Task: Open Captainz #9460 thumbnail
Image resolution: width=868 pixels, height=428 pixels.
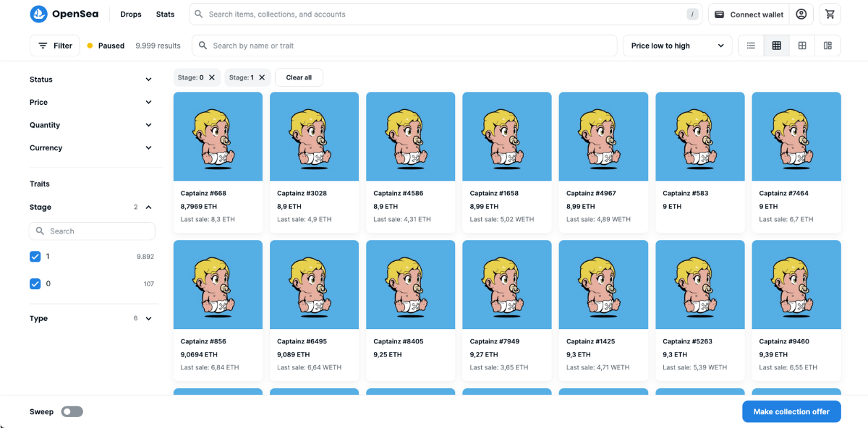Action: tap(796, 284)
